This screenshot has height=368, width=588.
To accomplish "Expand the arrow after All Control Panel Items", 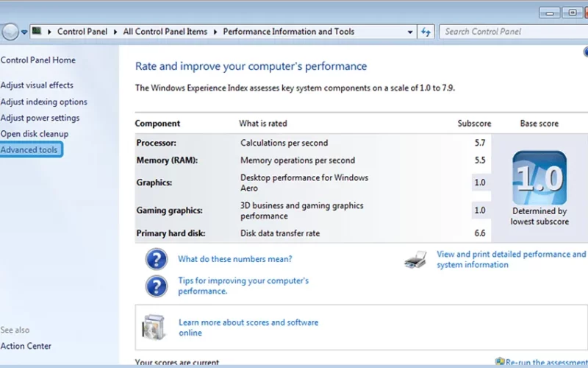I will pyautogui.click(x=215, y=32).
